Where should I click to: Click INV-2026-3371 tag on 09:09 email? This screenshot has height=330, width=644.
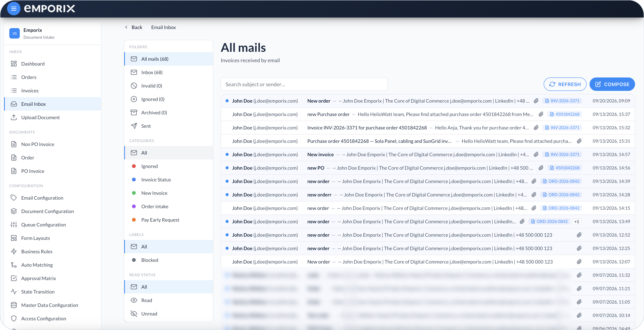[x=562, y=101]
